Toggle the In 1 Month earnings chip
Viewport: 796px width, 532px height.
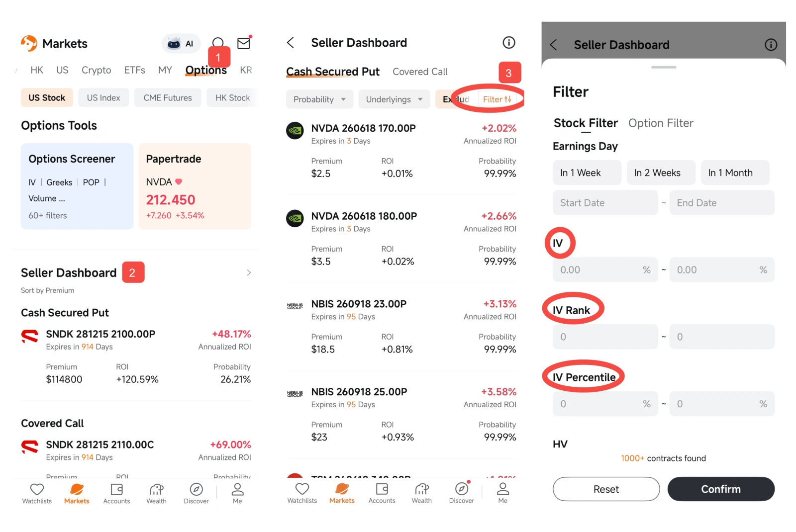pyautogui.click(x=735, y=173)
